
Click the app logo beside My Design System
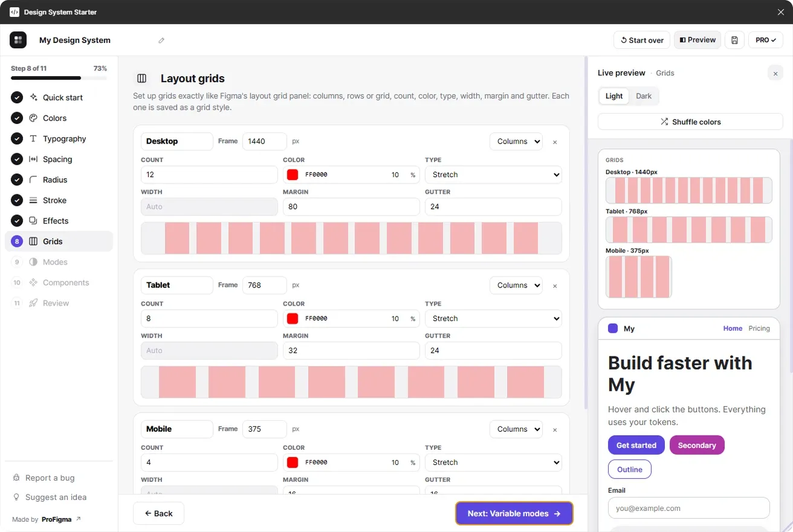point(18,40)
